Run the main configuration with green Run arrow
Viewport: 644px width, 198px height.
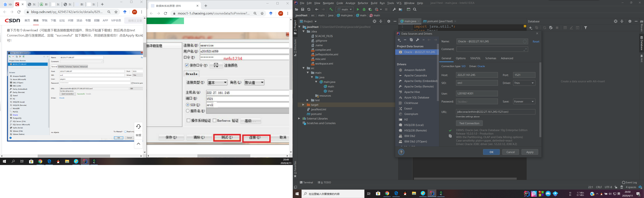tap(358, 9)
